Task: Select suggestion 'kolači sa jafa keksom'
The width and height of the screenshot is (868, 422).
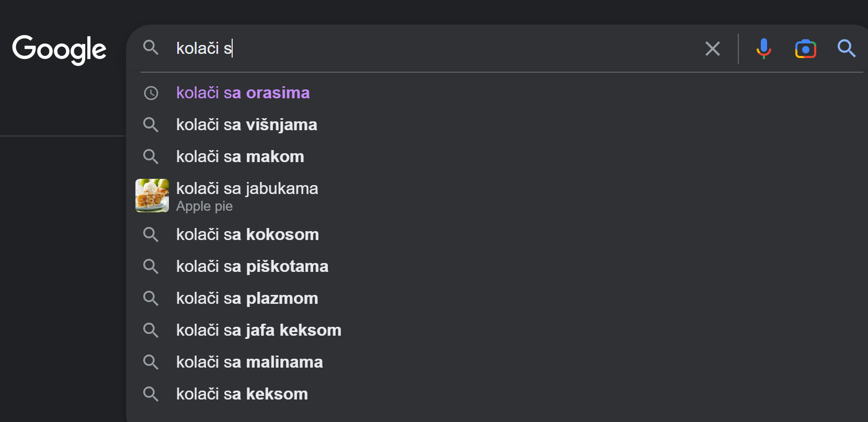Action: pos(258,330)
